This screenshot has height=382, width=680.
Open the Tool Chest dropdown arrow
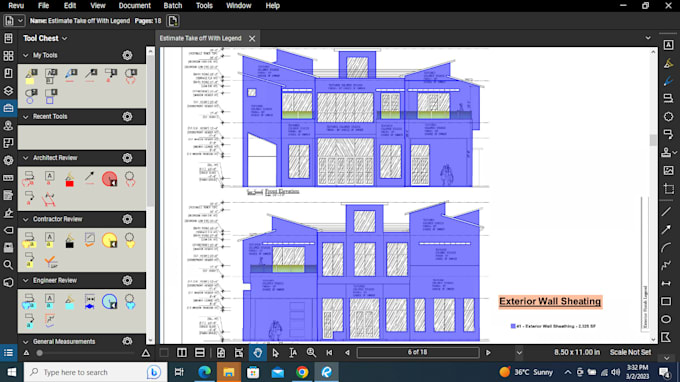coord(65,39)
